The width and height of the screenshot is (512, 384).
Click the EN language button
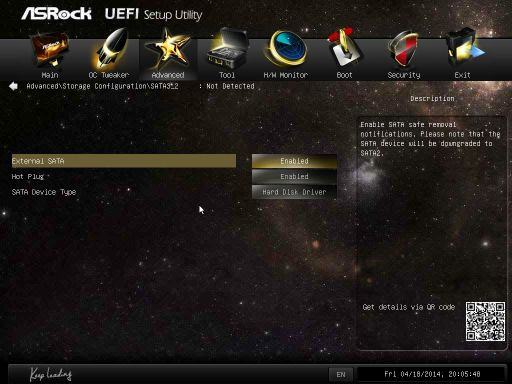pos(341,375)
